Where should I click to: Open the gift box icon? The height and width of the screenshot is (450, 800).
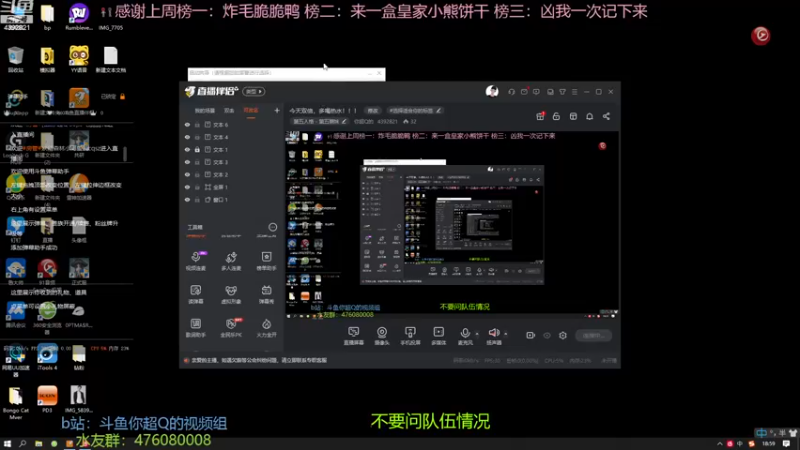[540, 116]
